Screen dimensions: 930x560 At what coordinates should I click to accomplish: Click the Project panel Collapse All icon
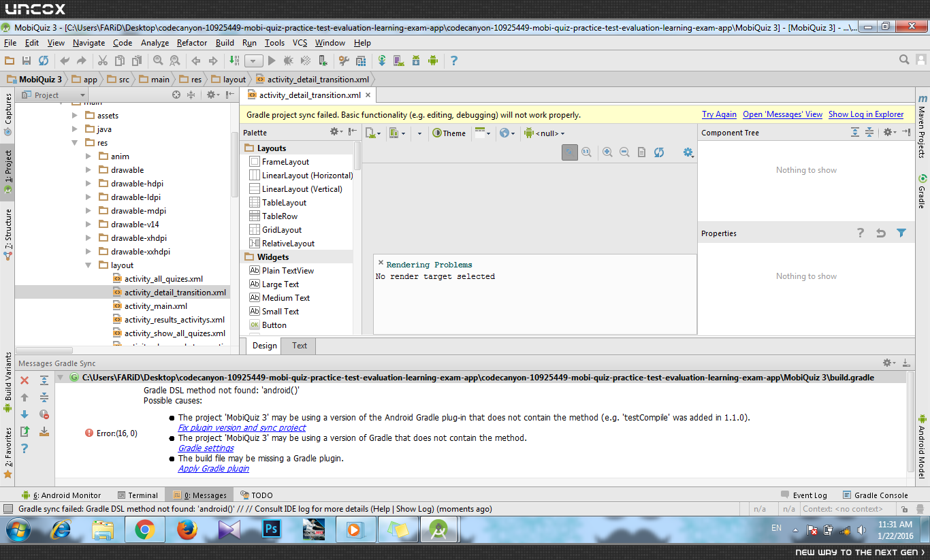(x=191, y=95)
